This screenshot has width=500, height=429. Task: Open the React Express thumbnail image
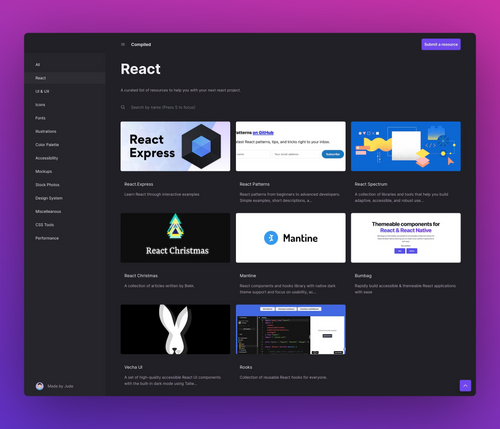(x=175, y=146)
